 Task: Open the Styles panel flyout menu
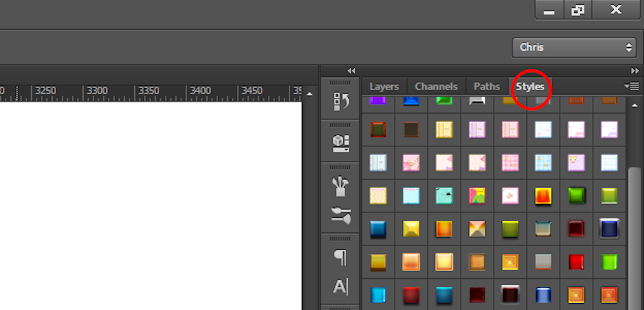coord(632,86)
